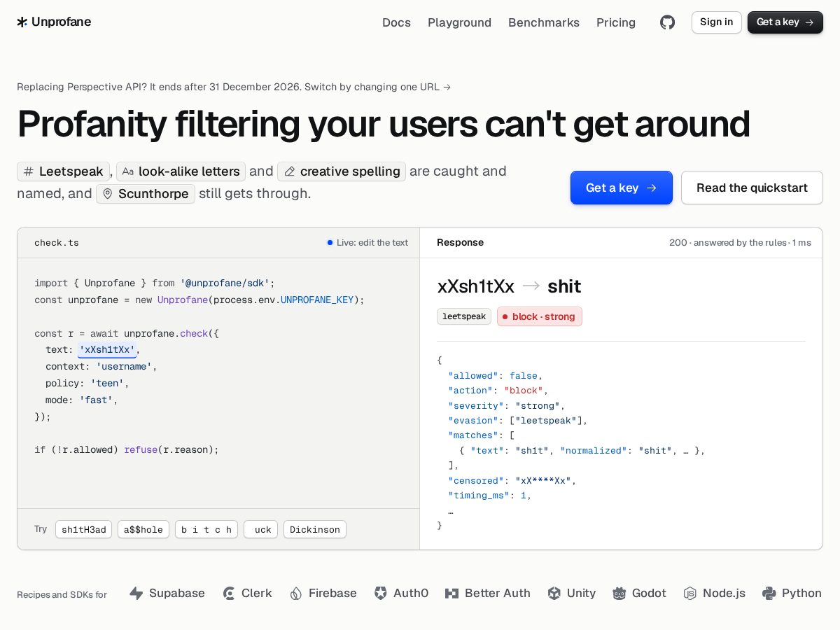
Task: Click the Better Auth logo icon
Action: click(452, 593)
